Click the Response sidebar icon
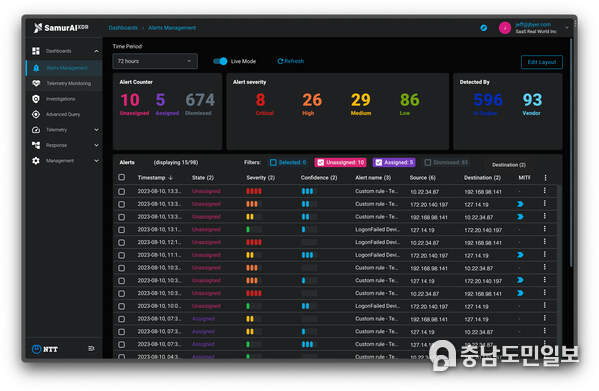599x391 pixels. click(x=36, y=145)
